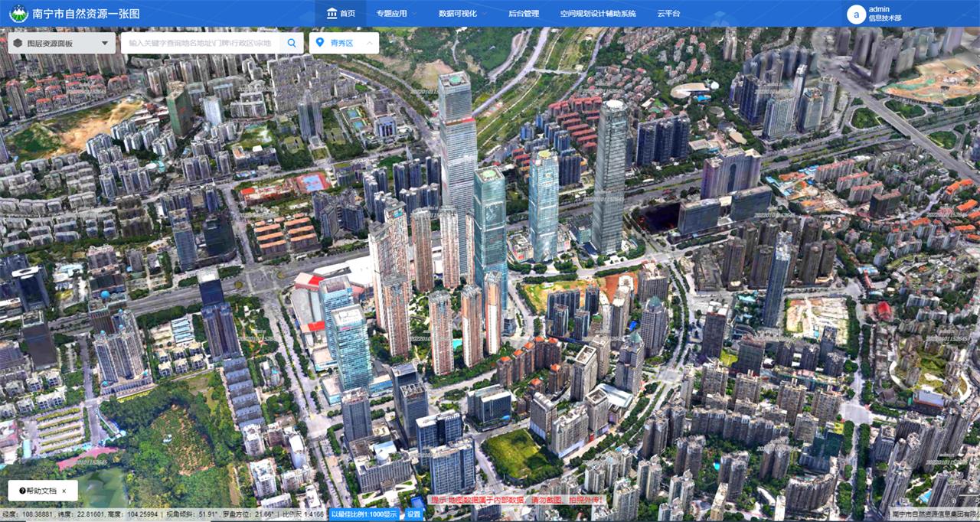Click the 经度 108.38881 coordinate readout

coord(27,515)
